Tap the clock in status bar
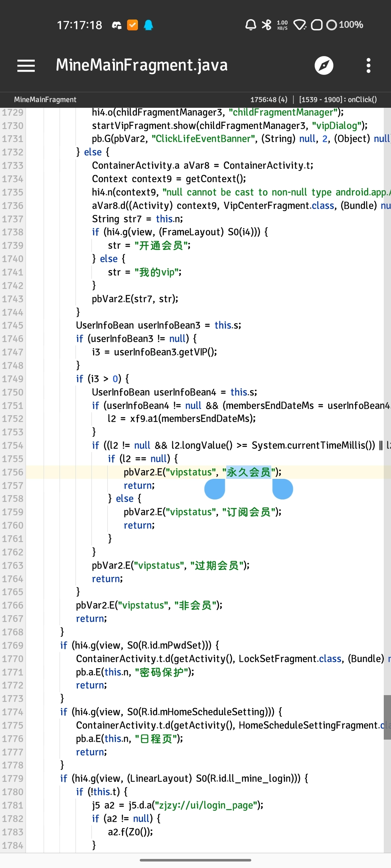The image size is (391, 868). (79, 25)
